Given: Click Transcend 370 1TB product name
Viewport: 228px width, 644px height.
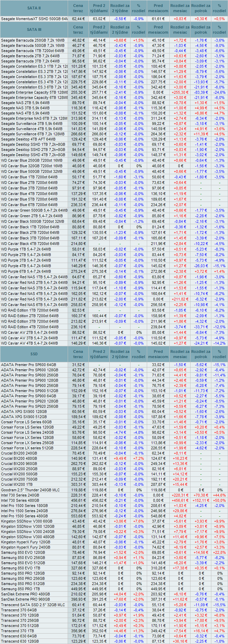Looking at the screenshot, I should [18, 631].
